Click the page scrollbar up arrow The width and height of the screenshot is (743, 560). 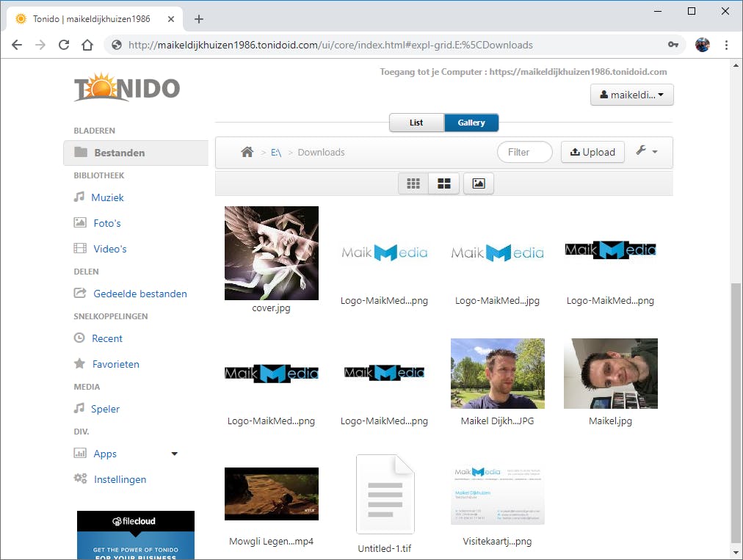pyautogui.click(x=736, y=65)
